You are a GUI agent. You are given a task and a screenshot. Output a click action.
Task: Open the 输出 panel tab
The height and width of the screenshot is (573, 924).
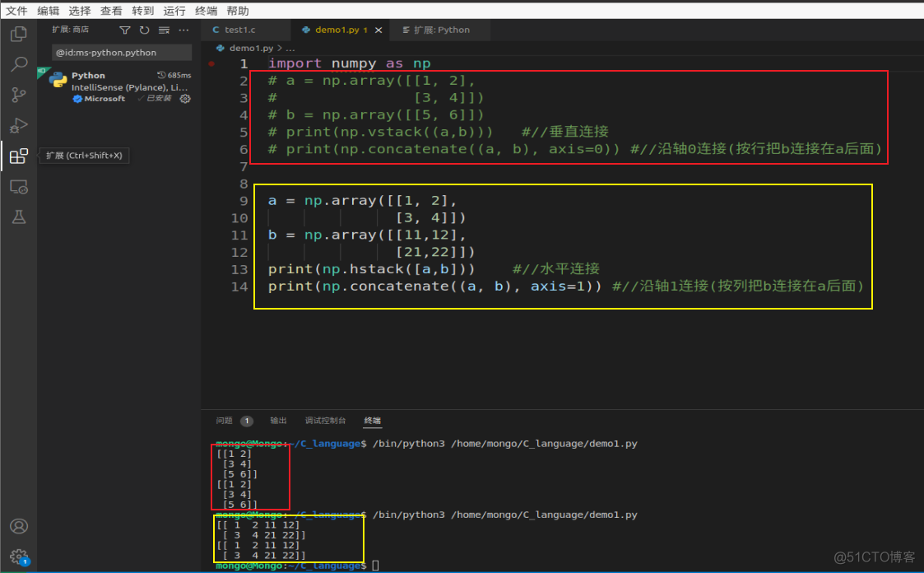pos(278,421)
